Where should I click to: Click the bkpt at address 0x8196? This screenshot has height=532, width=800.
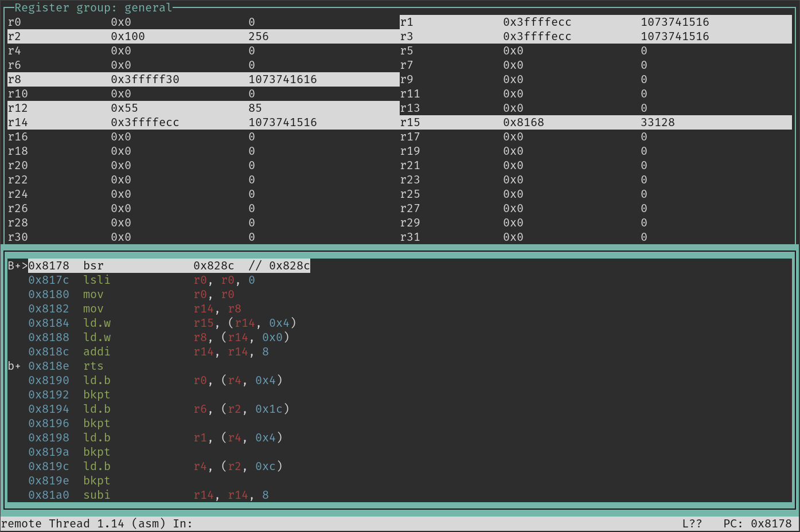click(97, 423)
